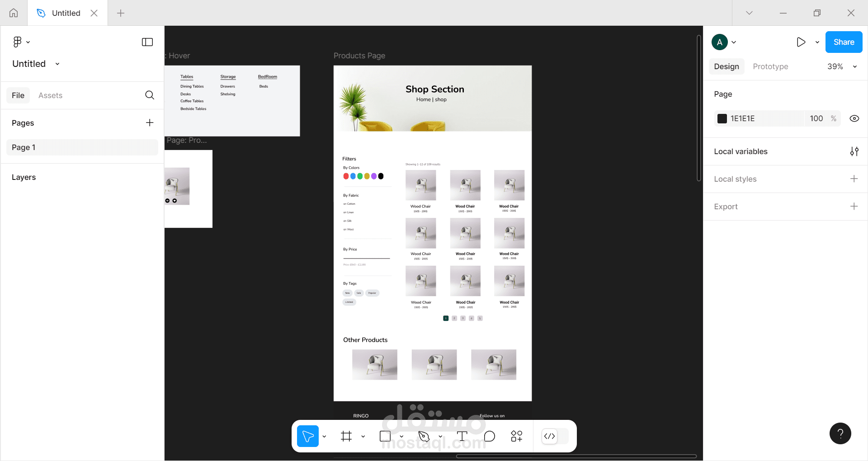
Task: Open the title bar tab list chevron
Action: tap(749, 13)
